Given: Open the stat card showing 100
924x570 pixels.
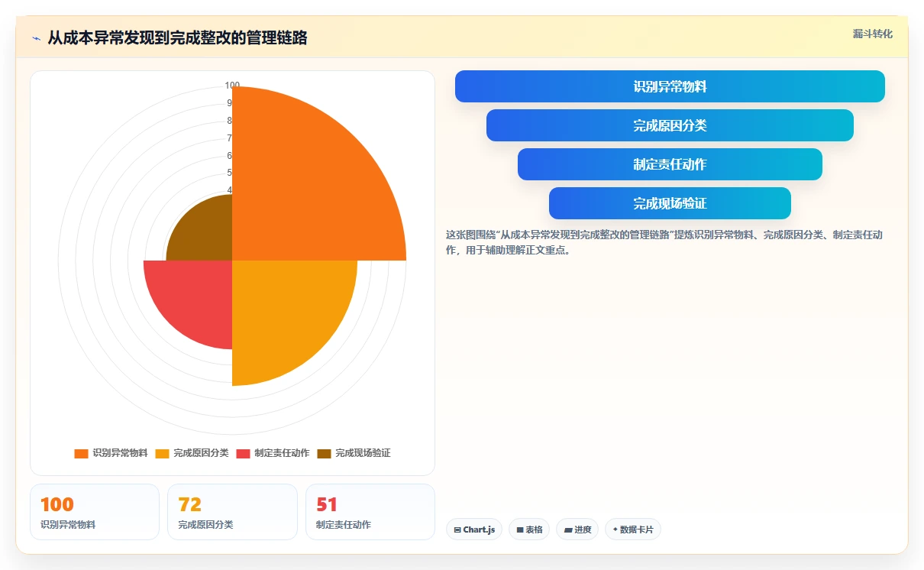Looking at the screenshot, I should (x=95, y=512).
